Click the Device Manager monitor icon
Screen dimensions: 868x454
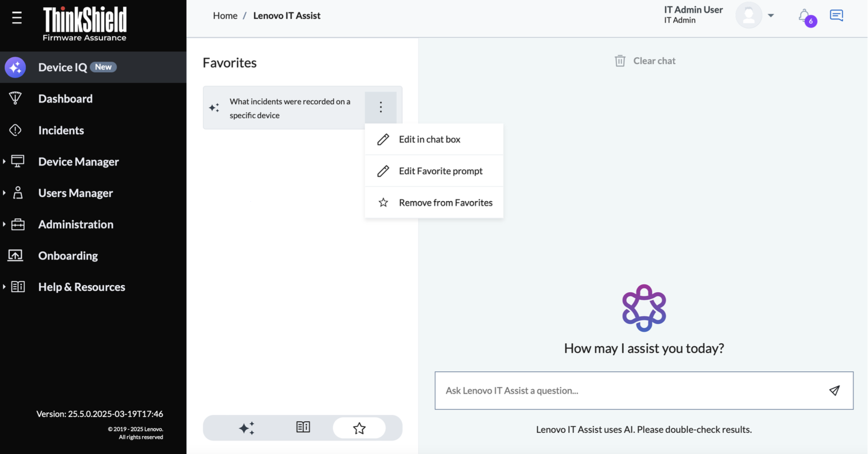(17, 161)
